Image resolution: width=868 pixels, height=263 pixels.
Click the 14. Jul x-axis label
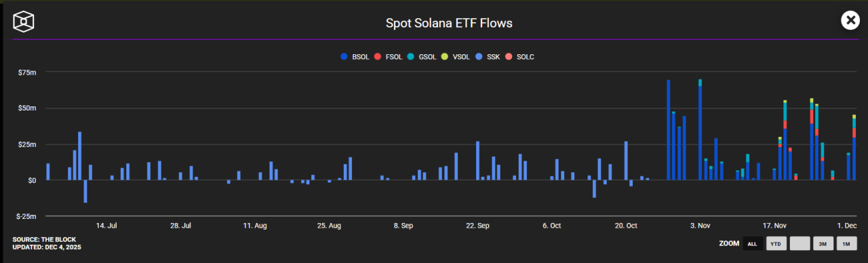[106, 225]
